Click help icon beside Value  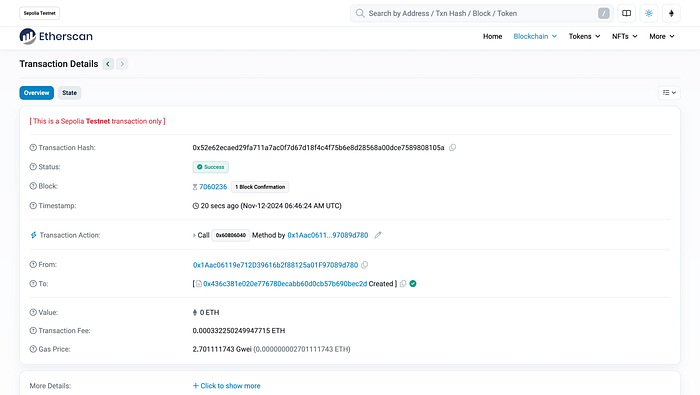click(33, 312)
